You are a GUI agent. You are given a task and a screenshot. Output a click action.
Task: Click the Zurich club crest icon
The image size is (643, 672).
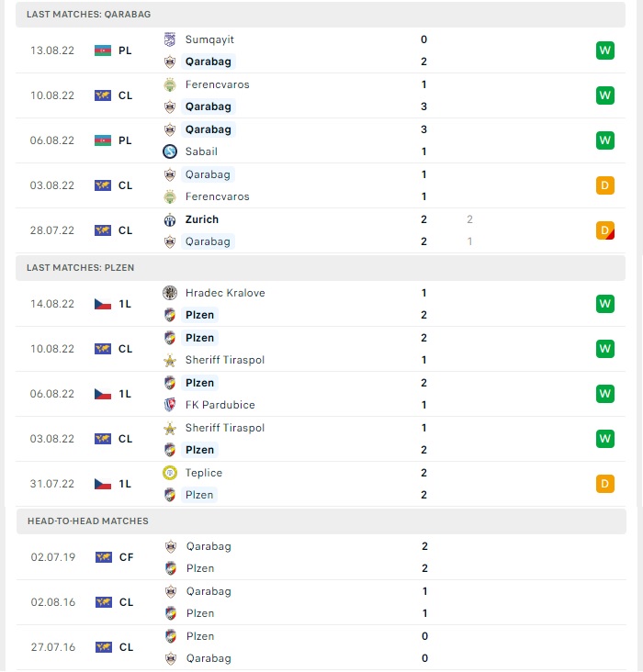pyautogui.click(x=170, y=219)
